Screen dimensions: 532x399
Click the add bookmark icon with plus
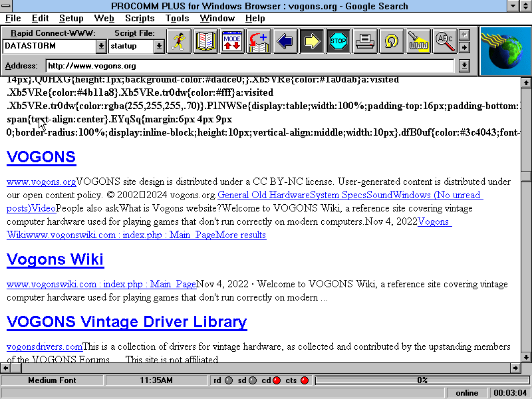(259, 41)
